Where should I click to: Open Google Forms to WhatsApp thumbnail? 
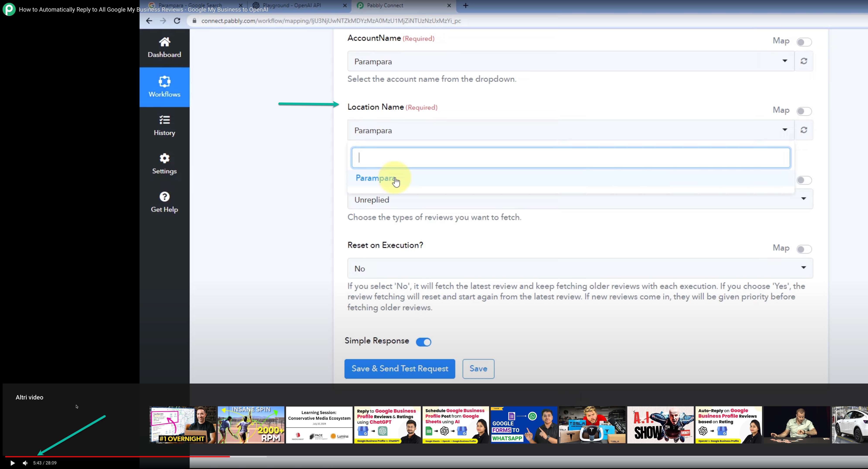pyautogui.click(x=524, y=425)
